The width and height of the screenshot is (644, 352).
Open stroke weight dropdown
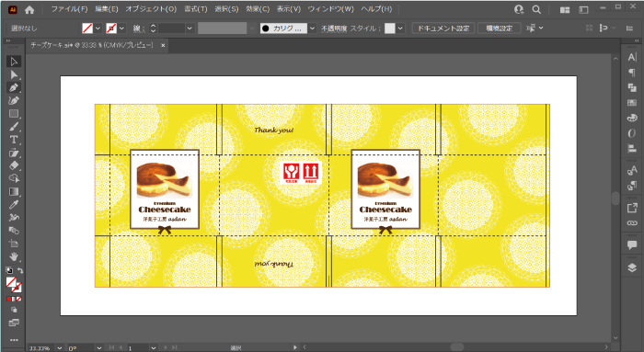coord(190,28)
